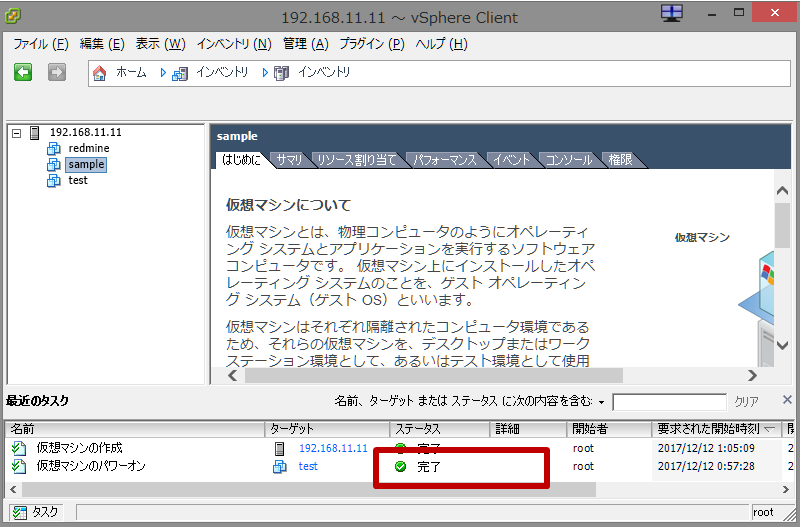Viewport: 804px width, 527px height.
Task: Select test in the inventory tree
Action: (x=78, y=180)
